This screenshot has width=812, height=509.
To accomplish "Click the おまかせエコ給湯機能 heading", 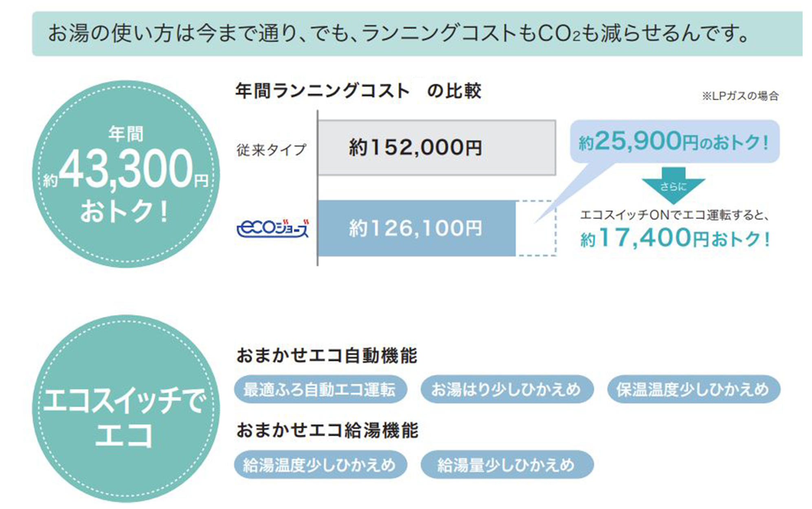I will click(x=327, y=430).
